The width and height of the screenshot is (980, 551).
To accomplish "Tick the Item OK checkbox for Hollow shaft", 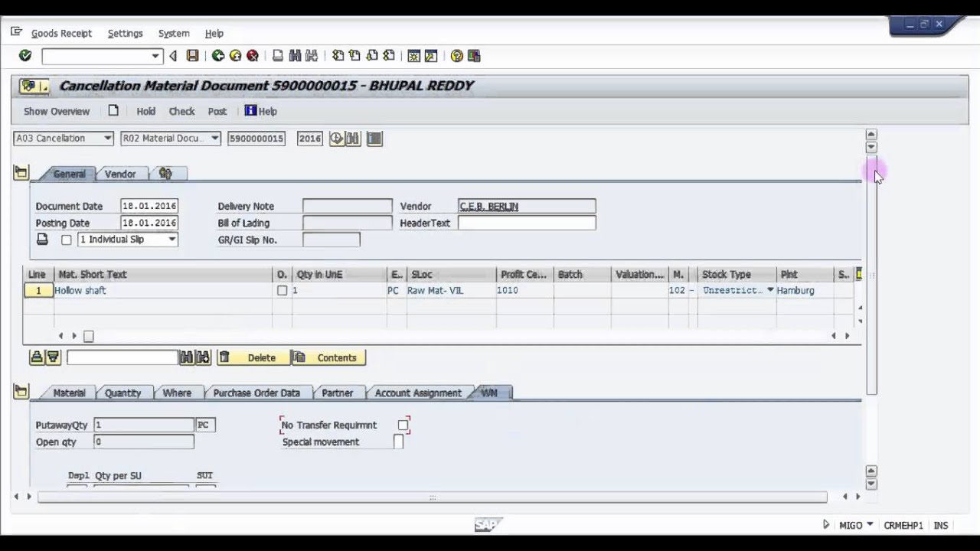I will pyautogui.click(x=283, y=291).
